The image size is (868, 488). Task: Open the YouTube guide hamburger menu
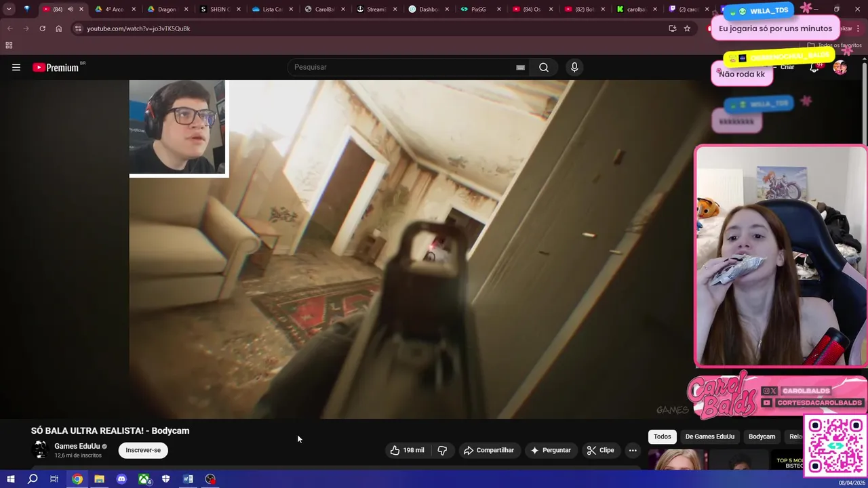(16, 67)
